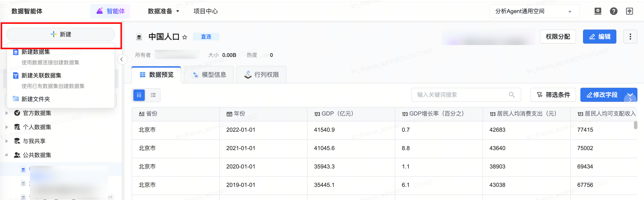Star the 中国人口 dataset as favorite
The width and height of the screenshot is (644, 200).
click(185, 37)
